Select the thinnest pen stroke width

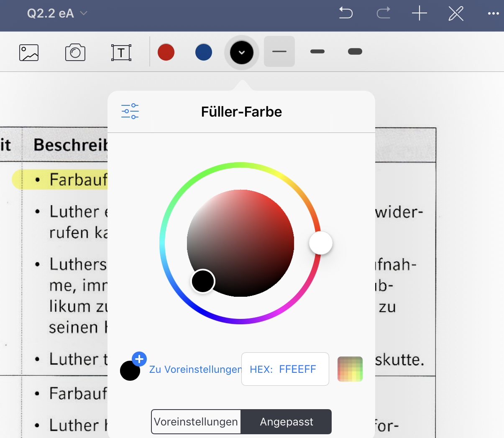pos(279,51)
